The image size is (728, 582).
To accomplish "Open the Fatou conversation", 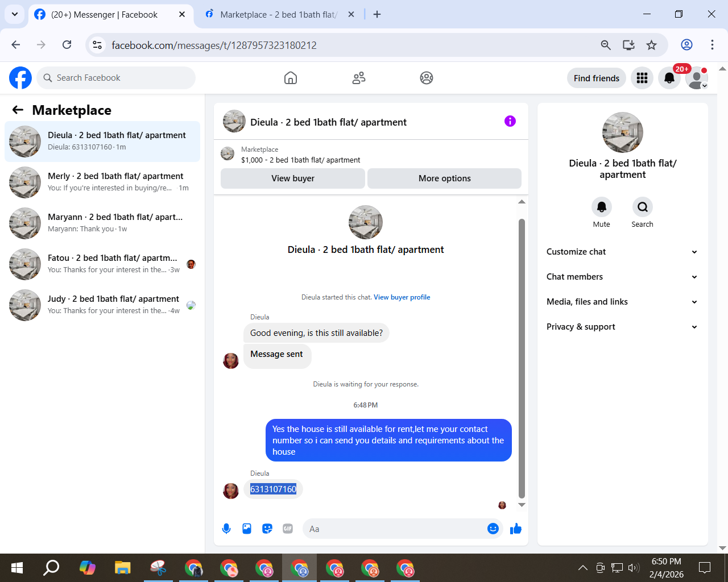I will tap(102, 264).
